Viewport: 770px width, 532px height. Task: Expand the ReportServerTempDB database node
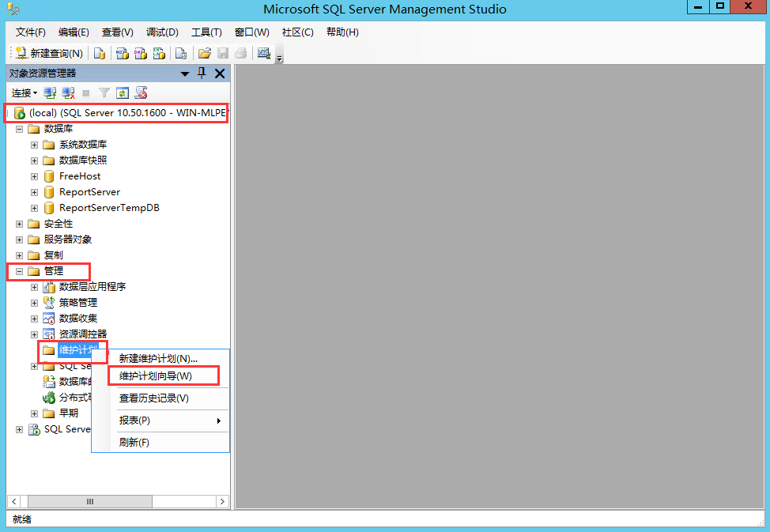[x=34, y=208]
